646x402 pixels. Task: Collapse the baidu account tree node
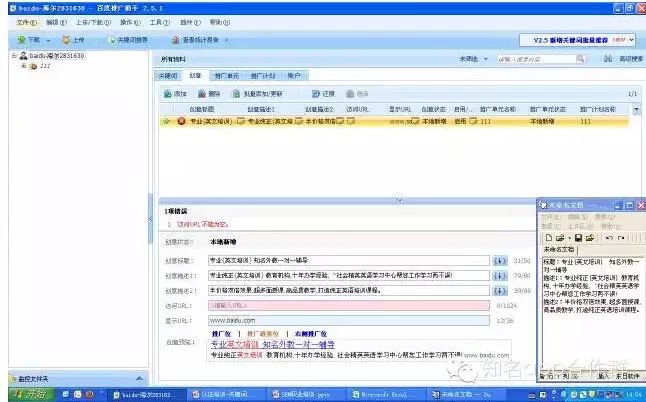[14, 56]
